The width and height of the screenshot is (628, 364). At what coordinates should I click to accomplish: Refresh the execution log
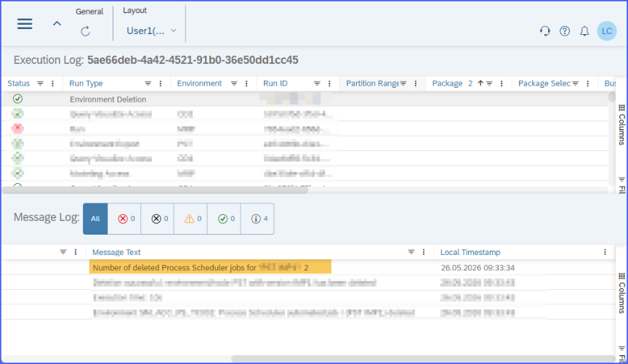click(85, 31)
